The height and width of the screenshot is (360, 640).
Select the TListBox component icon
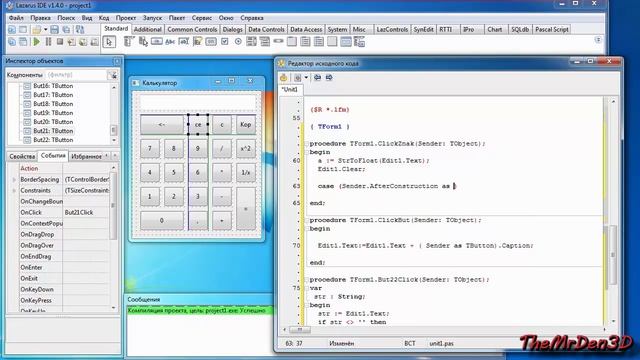[x=251, y=42]
